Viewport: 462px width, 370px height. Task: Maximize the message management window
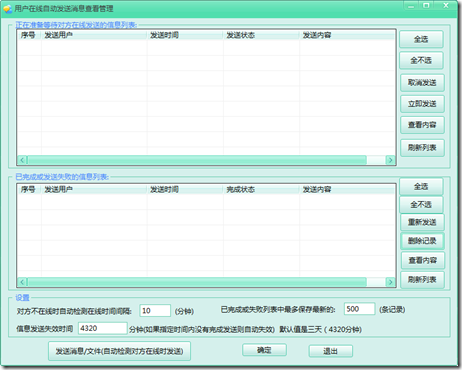[x=426, y=6]
